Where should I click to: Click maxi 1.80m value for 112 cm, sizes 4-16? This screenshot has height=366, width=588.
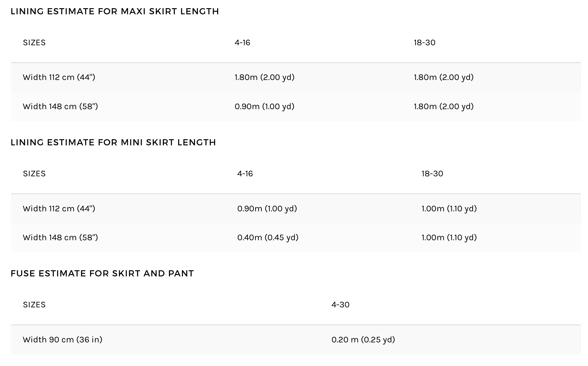265,77
